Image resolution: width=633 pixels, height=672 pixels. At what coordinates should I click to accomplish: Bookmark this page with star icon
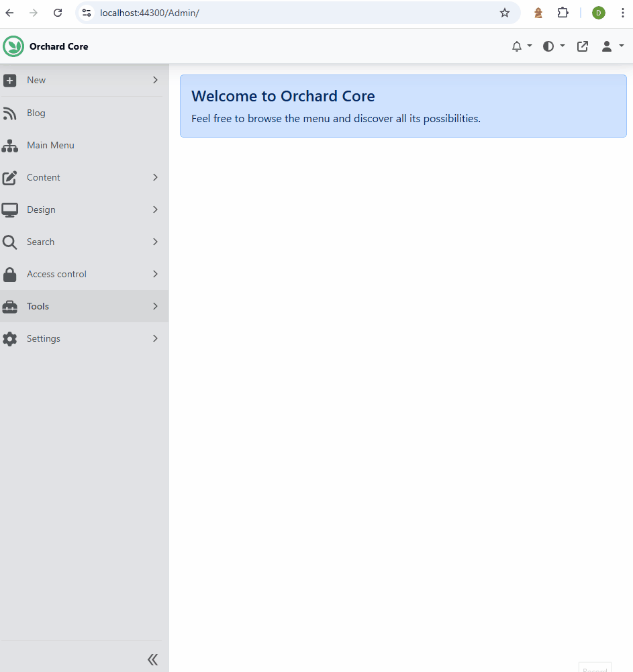(x=505, y=13)
